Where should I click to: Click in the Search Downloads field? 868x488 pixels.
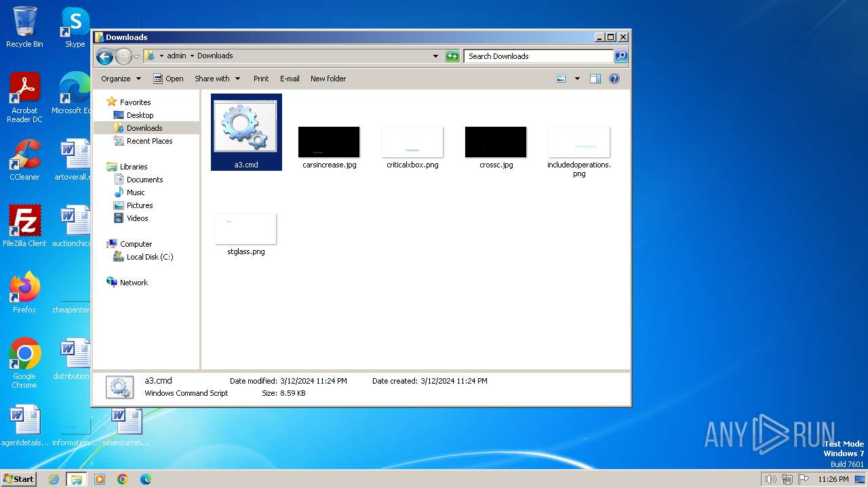click(539, 56)
